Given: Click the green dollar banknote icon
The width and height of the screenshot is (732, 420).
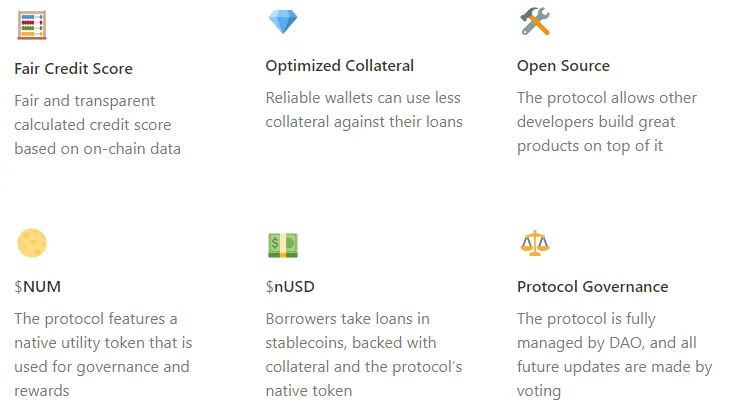Looking at the screenshot, I should coord(283,245).
